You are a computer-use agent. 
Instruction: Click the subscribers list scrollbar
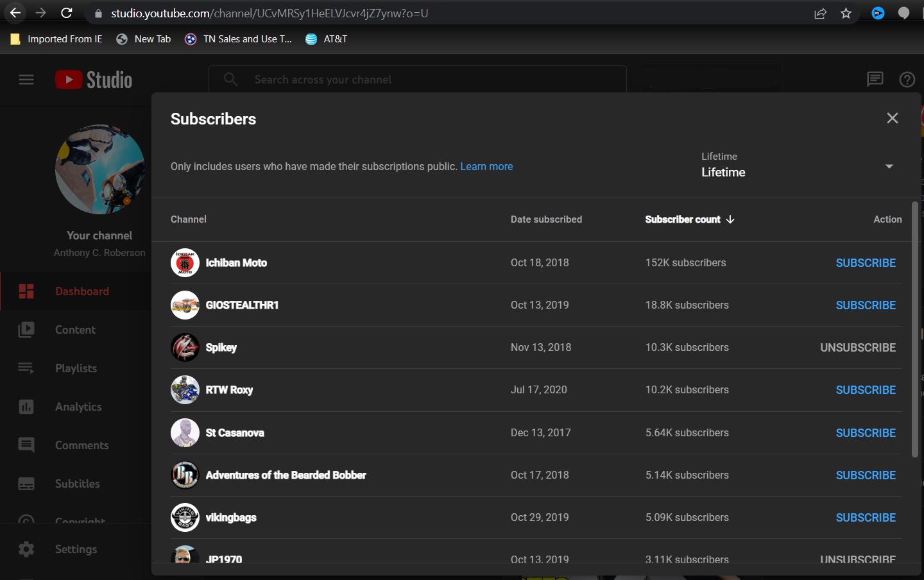pyautogui.click(x=915, y=329)
